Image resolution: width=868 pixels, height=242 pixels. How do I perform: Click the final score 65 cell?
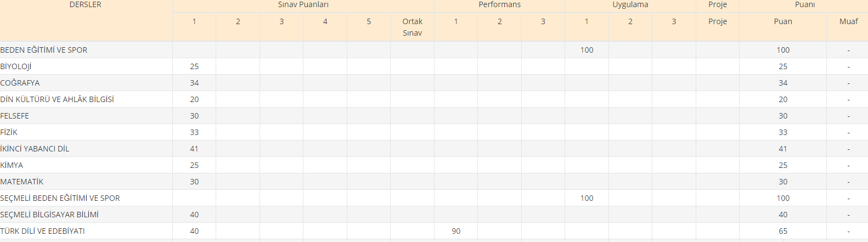tap(783, 231)
